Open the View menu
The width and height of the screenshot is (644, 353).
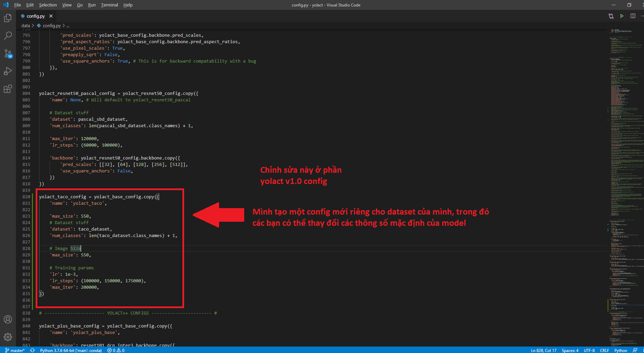click(x=67, y=5)
